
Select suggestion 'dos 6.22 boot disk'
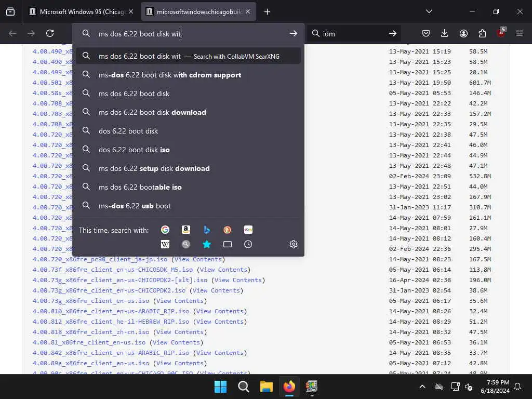[188, 130]
